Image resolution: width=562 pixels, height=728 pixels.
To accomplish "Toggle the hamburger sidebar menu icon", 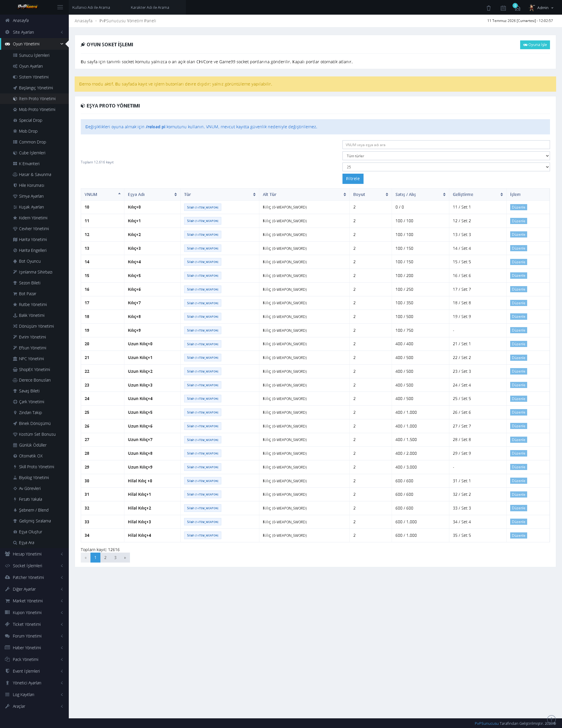I will click(x=60, y=7).
